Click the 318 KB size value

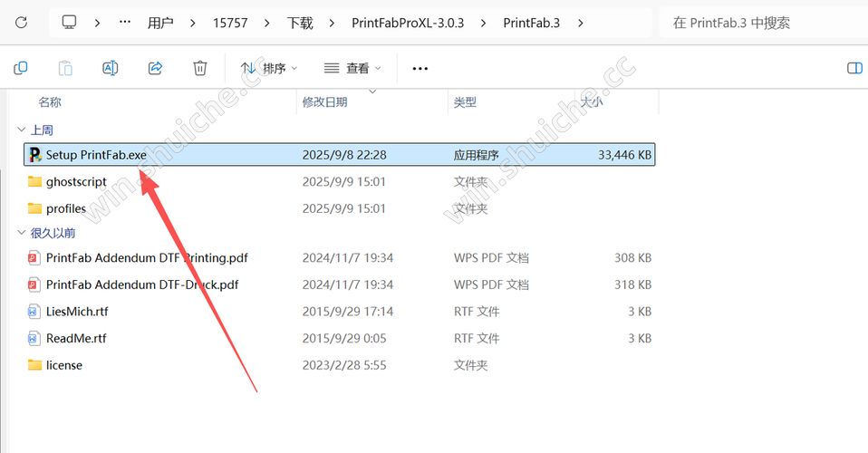click(x=632, y=284)
